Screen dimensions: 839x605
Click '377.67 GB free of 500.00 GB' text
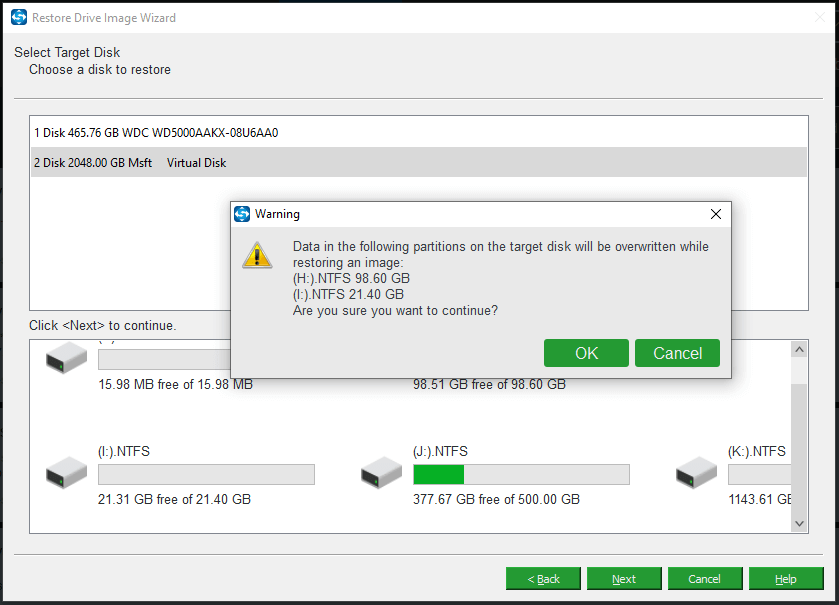tap(496, 499)
